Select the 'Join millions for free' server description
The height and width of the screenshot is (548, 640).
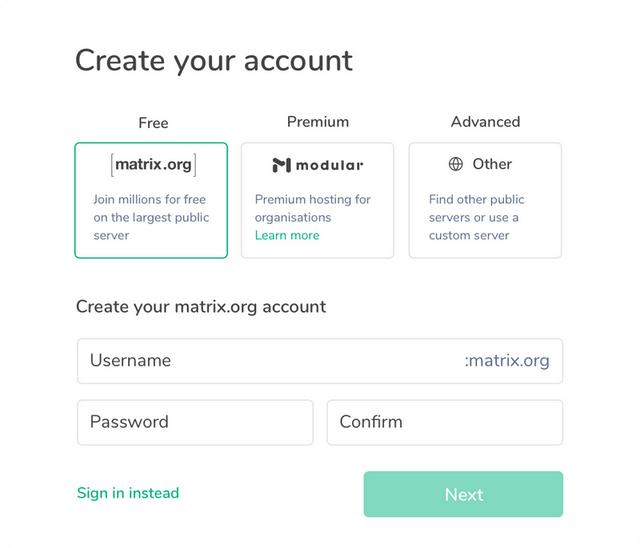[150, 217]
